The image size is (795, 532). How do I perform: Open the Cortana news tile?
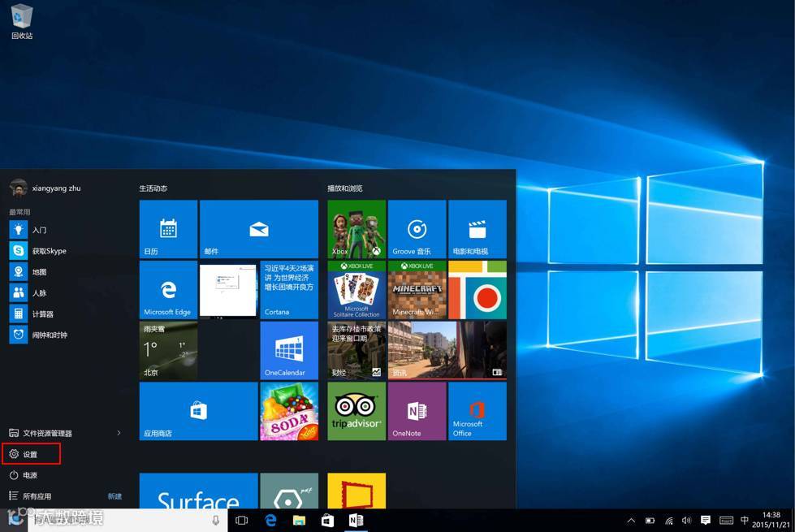coord(289,290)
